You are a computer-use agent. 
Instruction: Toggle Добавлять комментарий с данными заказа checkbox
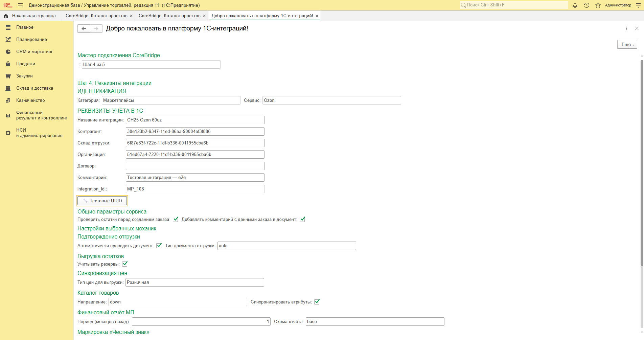pyautogui.click(x=302, y=219)
